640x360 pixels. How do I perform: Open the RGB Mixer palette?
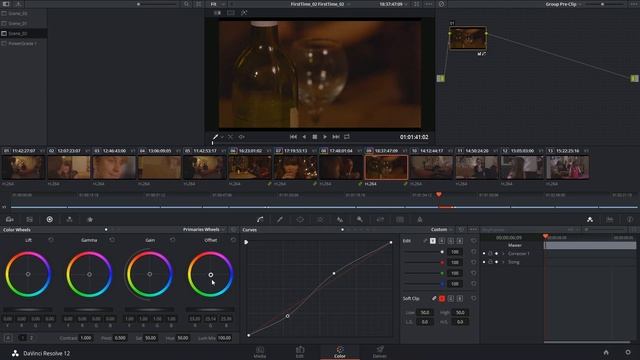(69, 220)
